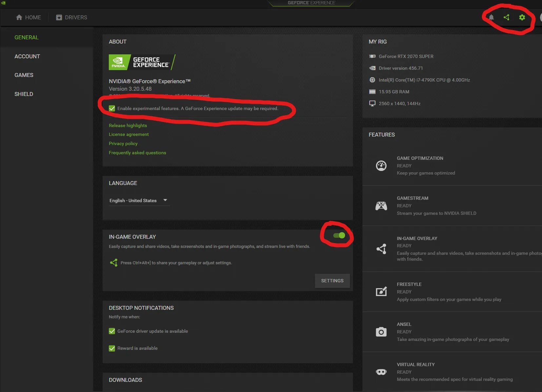Click GeForce RTX 2070 SUPER text
The image size is (542, 392).
tap(406, 56)
